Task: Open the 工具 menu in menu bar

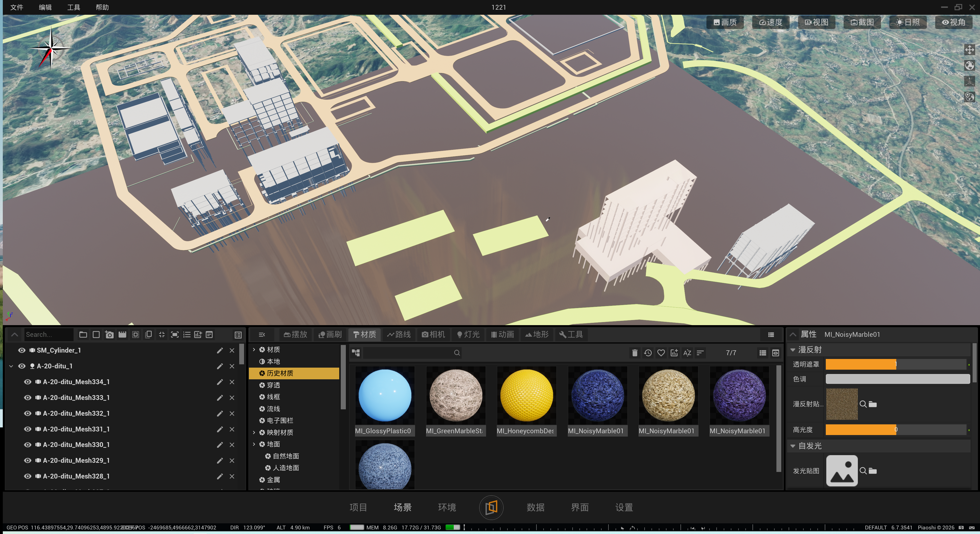Action: point(74,7)
